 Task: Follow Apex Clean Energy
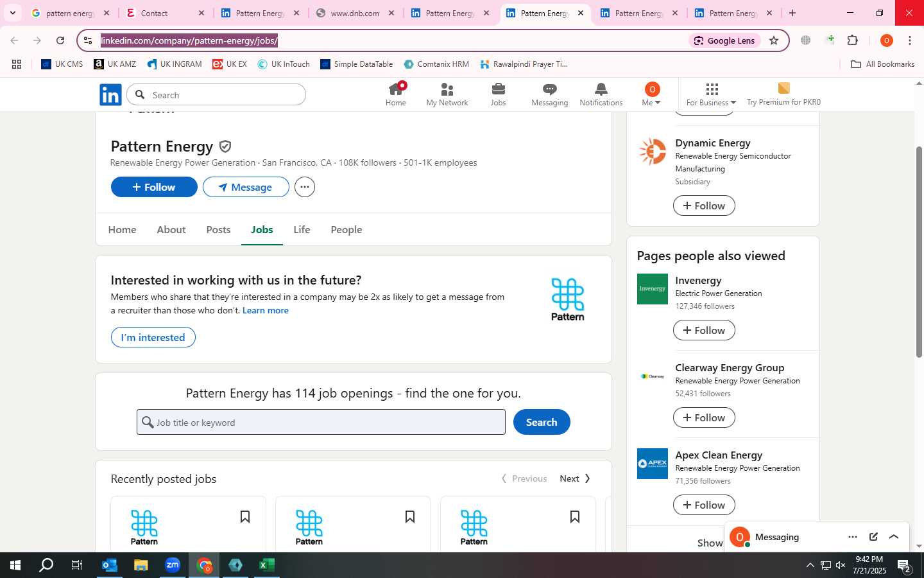pyautogui.click(x=704, y=505)
